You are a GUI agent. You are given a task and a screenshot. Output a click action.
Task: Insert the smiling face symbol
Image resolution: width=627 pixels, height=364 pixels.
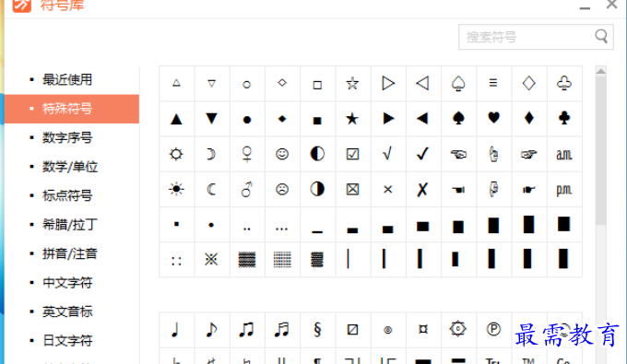tap(282, 154)
